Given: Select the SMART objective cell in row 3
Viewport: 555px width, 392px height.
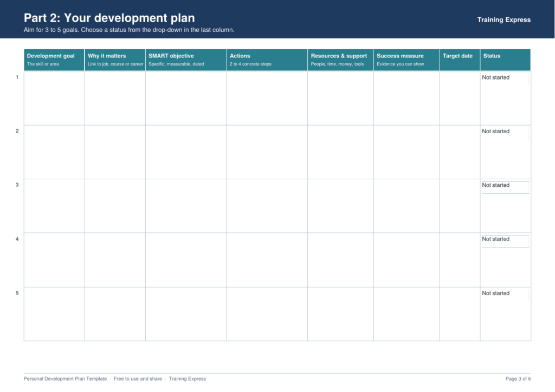Looking at the screenshot, I should (x=186, y=206).
